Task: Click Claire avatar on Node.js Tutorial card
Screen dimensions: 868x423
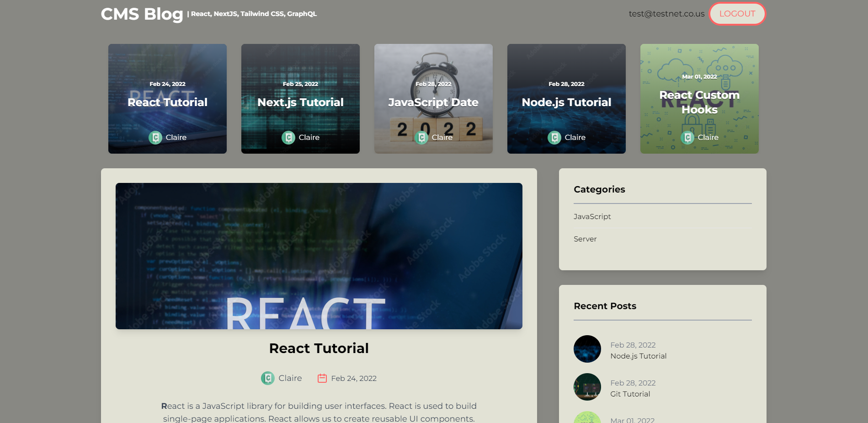Action: pos(554,137)
